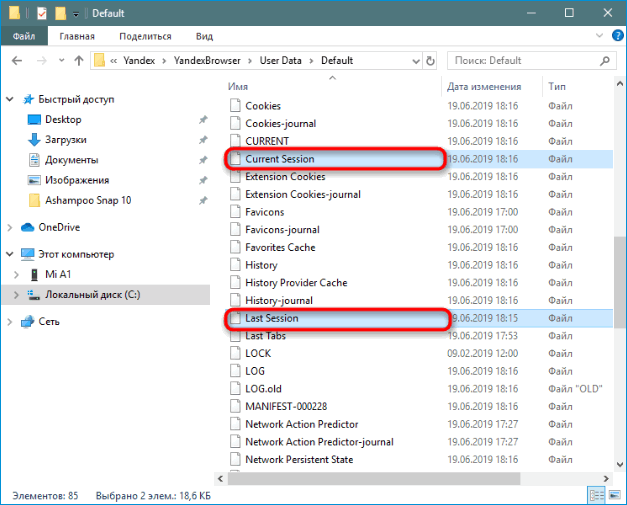Click the Back navigation arrow
Screen dimensions: 627x505
tap(15, 61)
